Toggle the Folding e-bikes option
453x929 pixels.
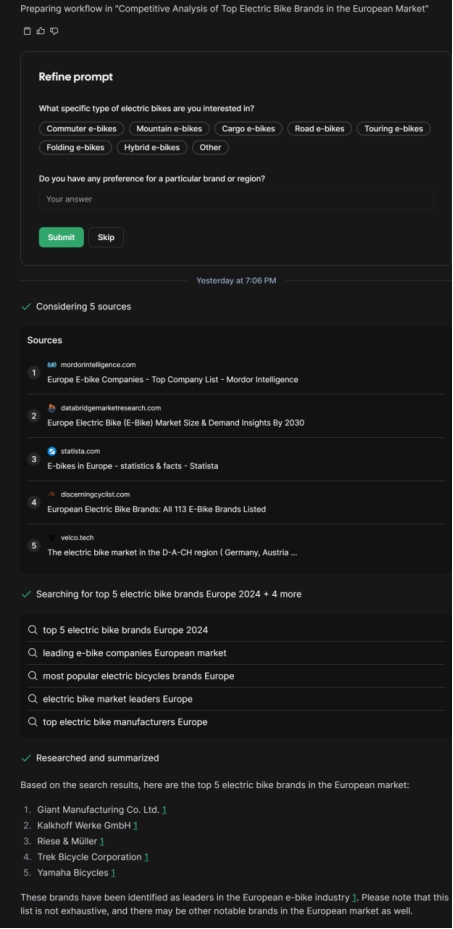tap(75, 148)
